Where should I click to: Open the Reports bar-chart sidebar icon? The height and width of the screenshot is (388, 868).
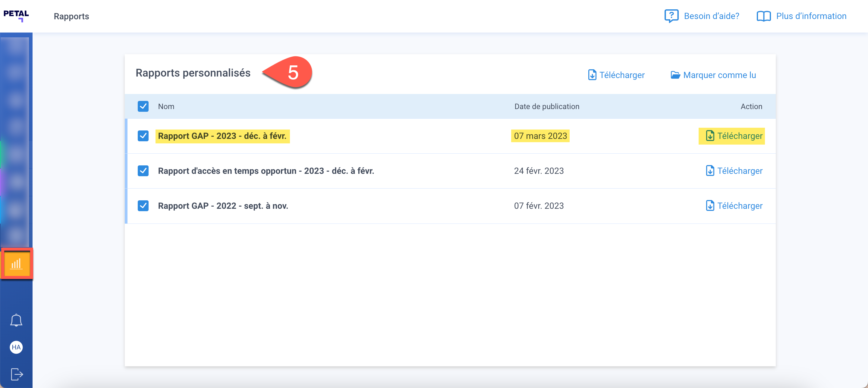(x=16, y=263)
